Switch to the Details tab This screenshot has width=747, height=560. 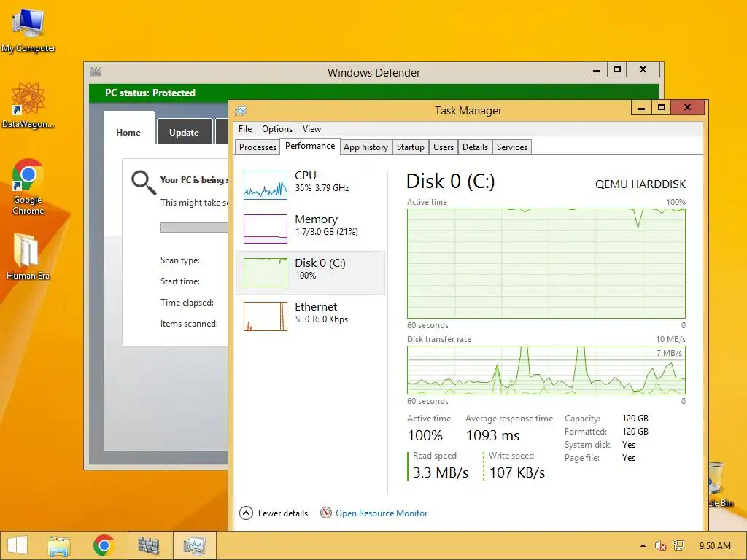point(475,147)
